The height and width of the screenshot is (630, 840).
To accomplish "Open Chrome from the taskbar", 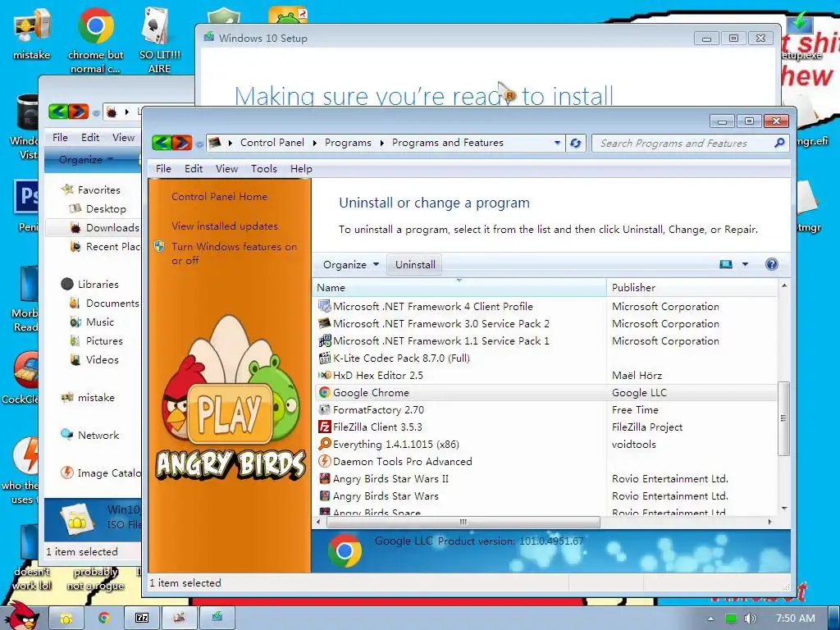I will click(104, 618).
